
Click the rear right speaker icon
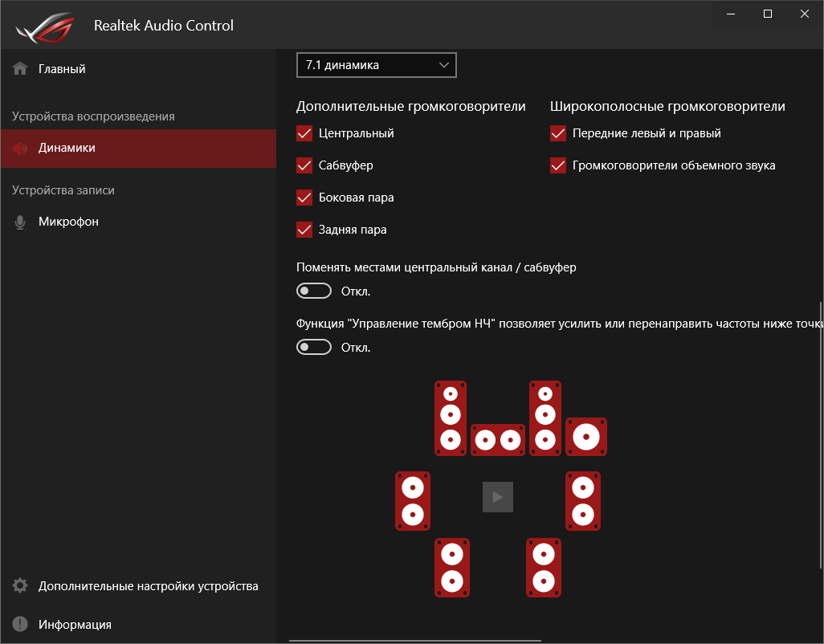click(x=544, y=567)
